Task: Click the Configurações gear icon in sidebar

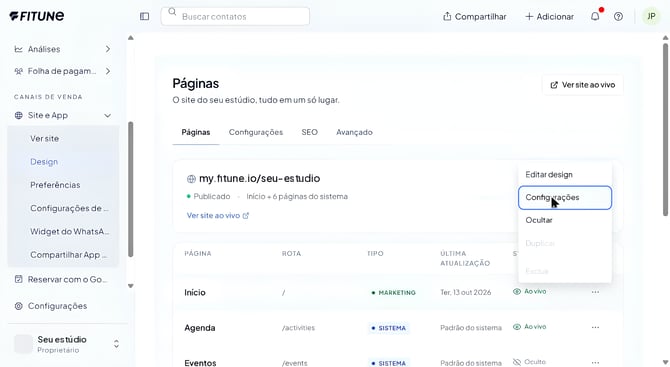Action: click(x=18, y=306)
